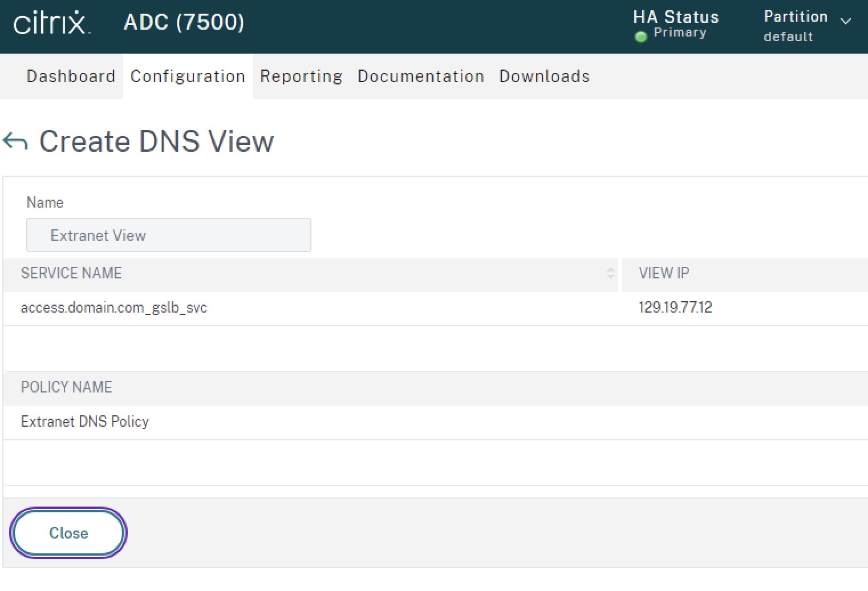This screenshot has height=591, width=868.
Task: Click the sort arrows on SERVICE NAME column
Action: pyautogui.click(x=611, y=274)
